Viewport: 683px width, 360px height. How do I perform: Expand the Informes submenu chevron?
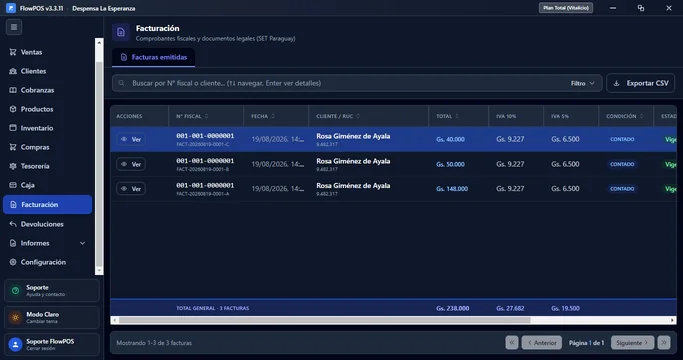pos(82,243)
